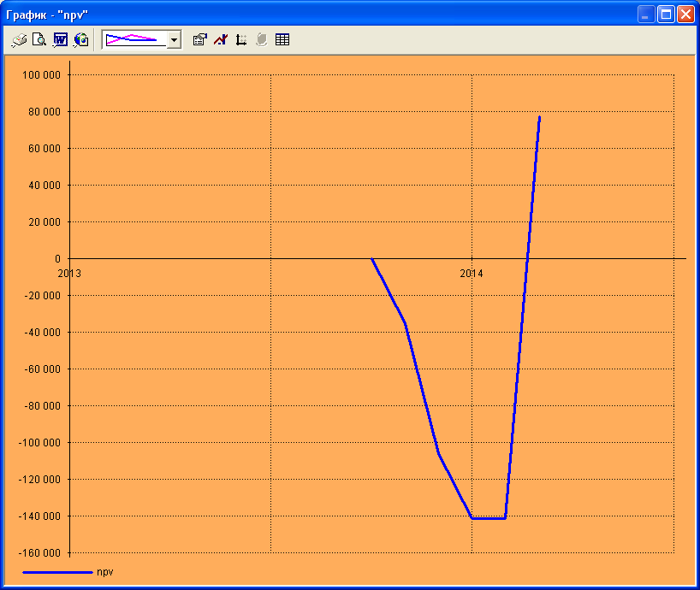Click the greyed 3D cylinder icon
Screen dimensions: 700x590
tap(262, 39)
